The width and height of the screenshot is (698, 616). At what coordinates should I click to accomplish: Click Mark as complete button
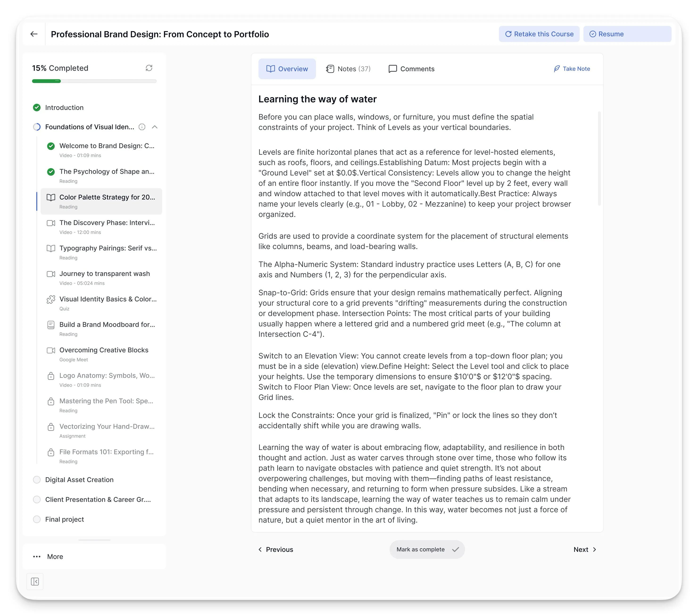tap(427, 549)
